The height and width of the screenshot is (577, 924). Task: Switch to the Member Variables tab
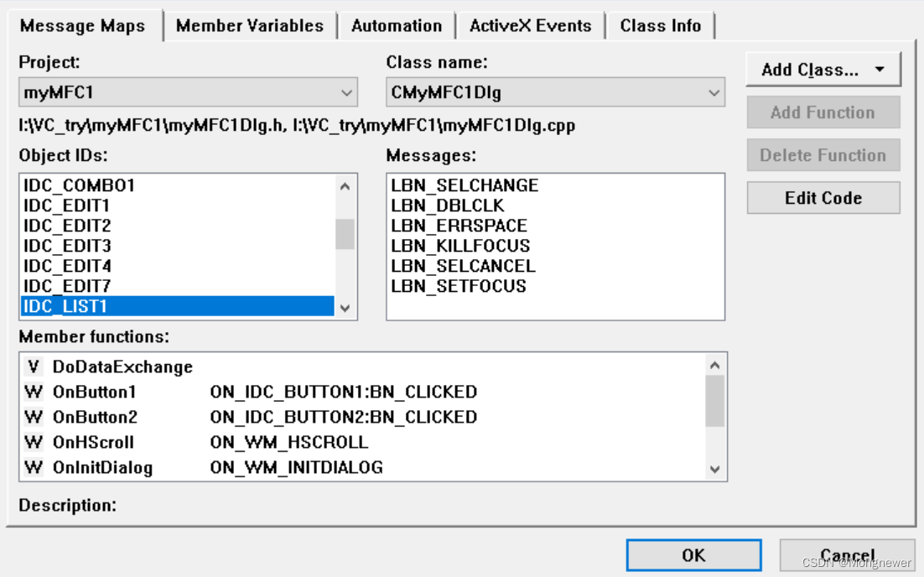[x=249, y=25]
